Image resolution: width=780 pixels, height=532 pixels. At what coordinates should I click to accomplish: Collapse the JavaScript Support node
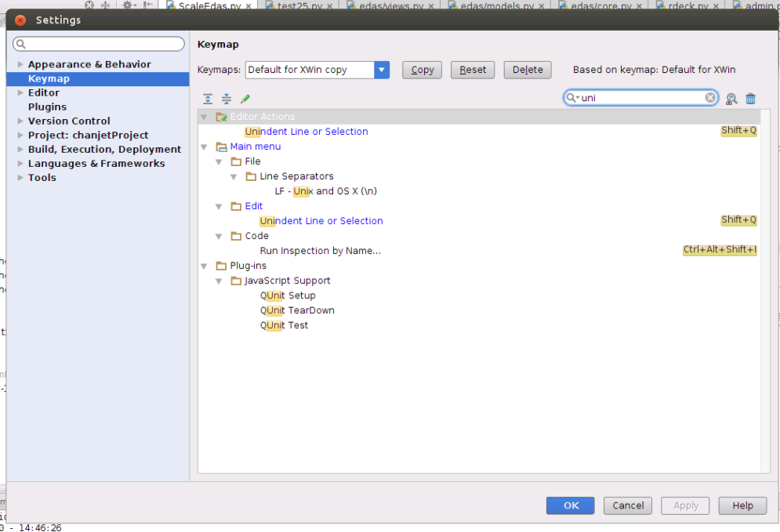point(219,281)
